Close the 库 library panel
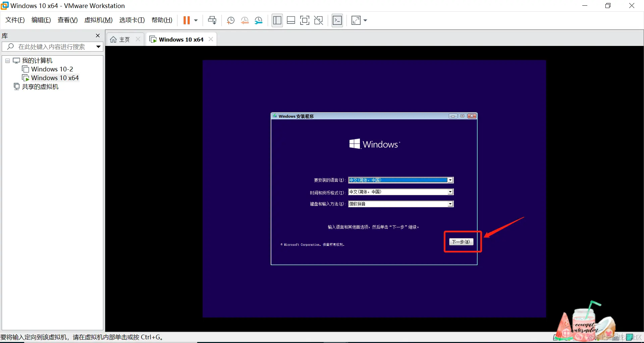 [98, 36]
